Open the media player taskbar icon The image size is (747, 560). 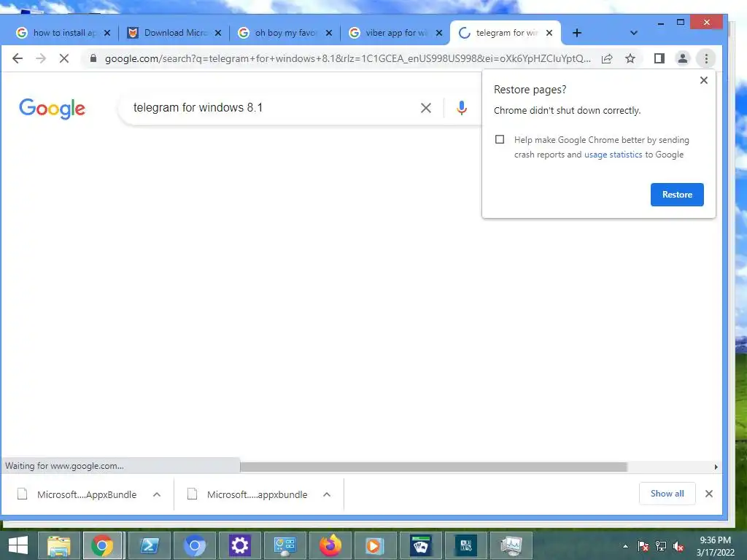[376, 545]
